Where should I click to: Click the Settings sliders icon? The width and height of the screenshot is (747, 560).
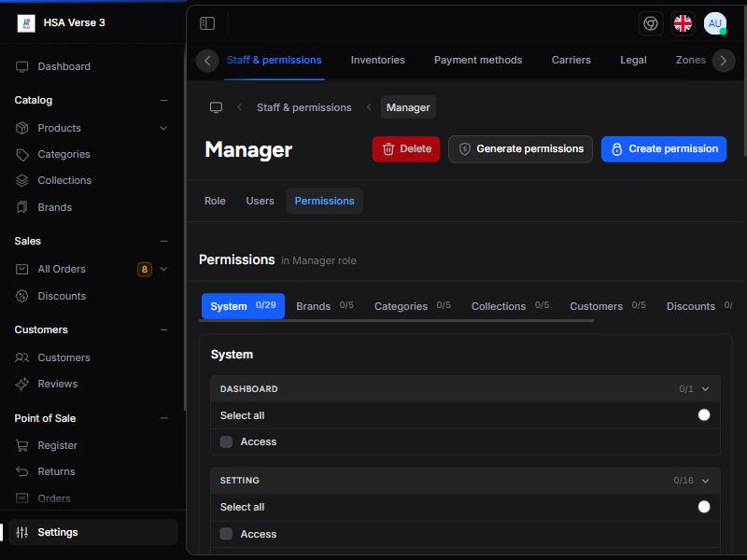click(21, 532)
